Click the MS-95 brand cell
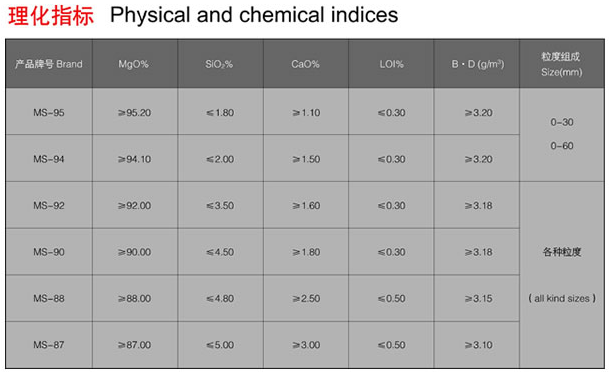The height and width of the screenshot is (373, 616). pyautogui.click(x=49, y=113)
